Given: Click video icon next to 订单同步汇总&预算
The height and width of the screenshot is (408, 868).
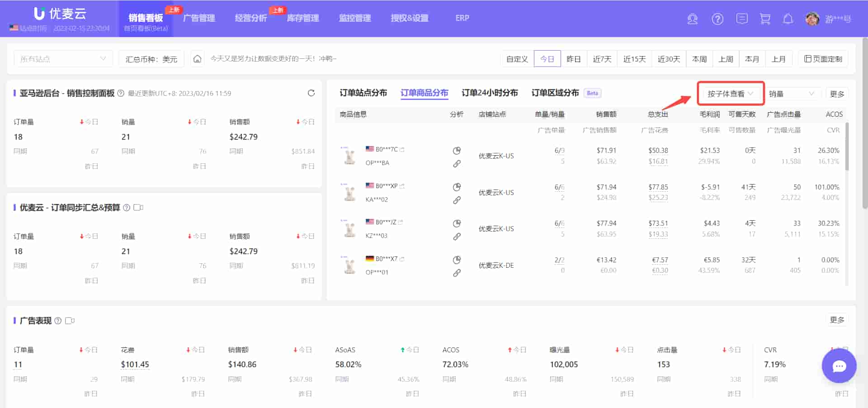Looking at the screenshot, I should pyautogui.click(x=138, y=208).
